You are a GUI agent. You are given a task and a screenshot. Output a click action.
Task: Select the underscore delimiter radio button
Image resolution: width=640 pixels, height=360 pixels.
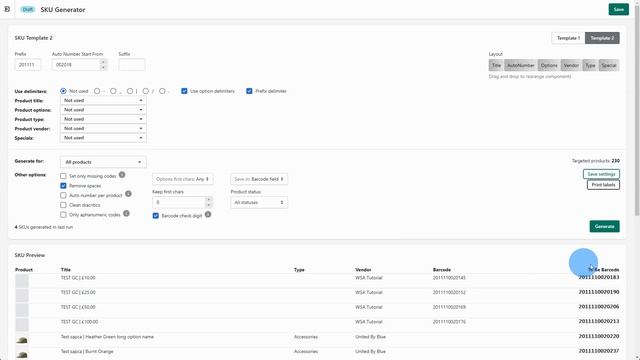[x=113, y=91]
